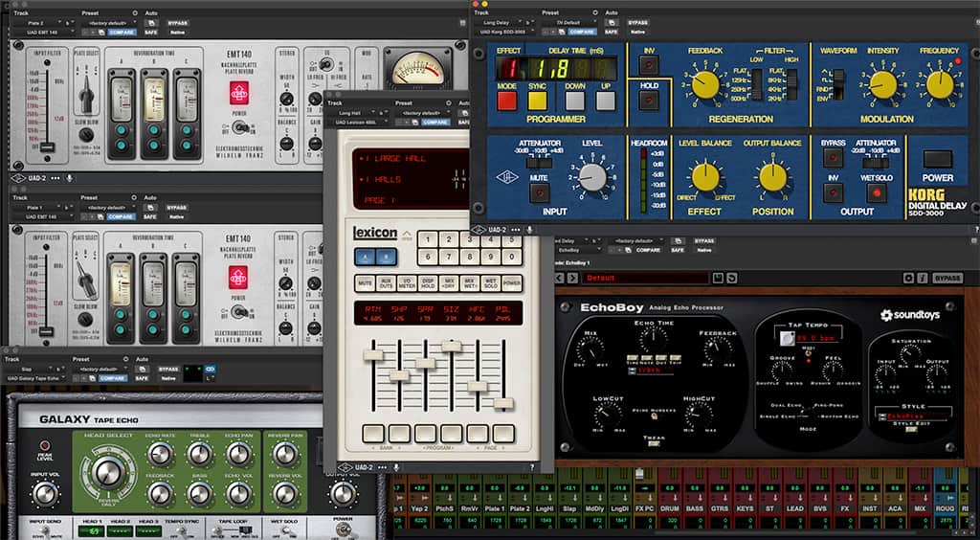Click the WAVEFORM selector switch on Korg delay

(838, 83)
